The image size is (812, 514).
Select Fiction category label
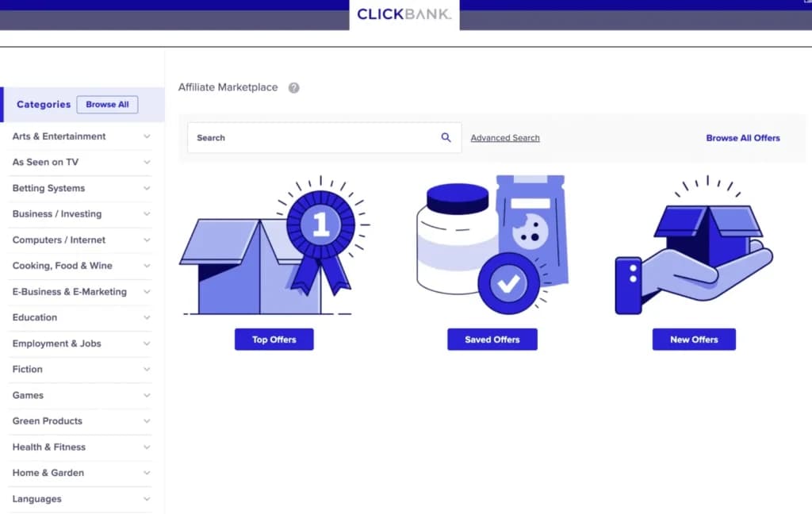click(28, 370)
